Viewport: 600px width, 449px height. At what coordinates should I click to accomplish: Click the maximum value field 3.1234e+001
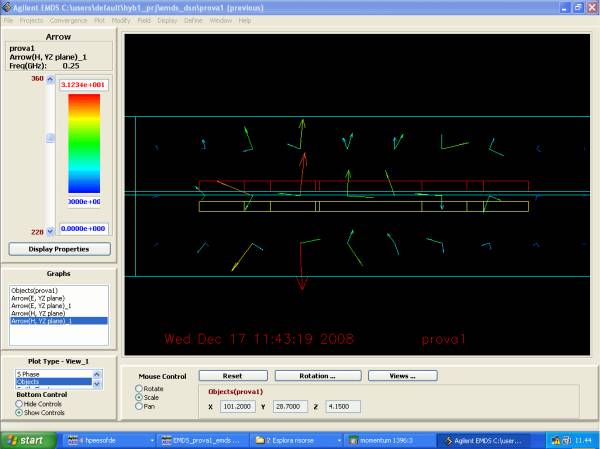coord(83,85)
